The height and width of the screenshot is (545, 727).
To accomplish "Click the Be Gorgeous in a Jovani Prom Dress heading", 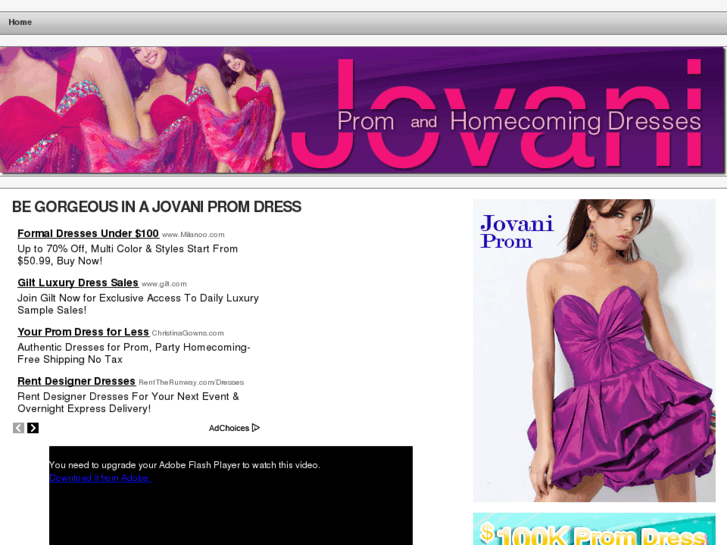I will point(157,206).
